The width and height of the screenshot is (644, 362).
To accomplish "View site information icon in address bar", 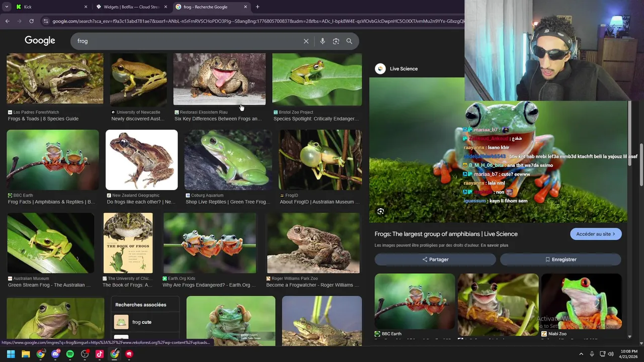I will point(46,21).
